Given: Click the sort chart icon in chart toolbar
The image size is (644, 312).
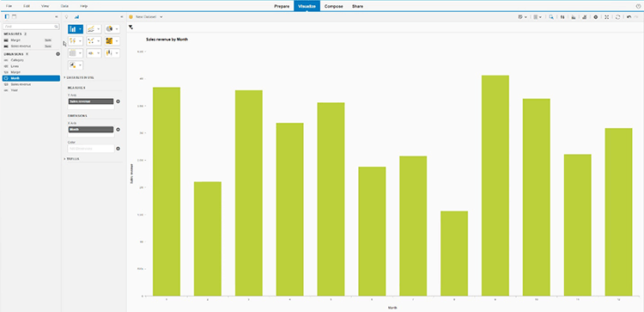Looking at the screenshot, I should (x=585, y=17).
